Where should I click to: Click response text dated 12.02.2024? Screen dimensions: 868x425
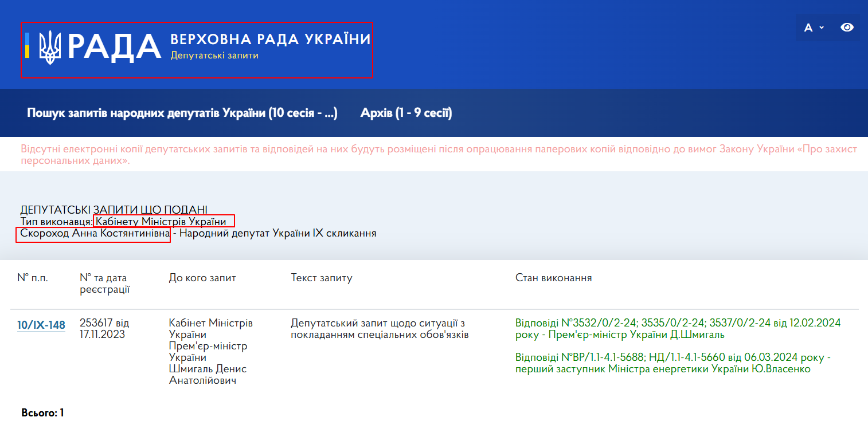point(678,329)
